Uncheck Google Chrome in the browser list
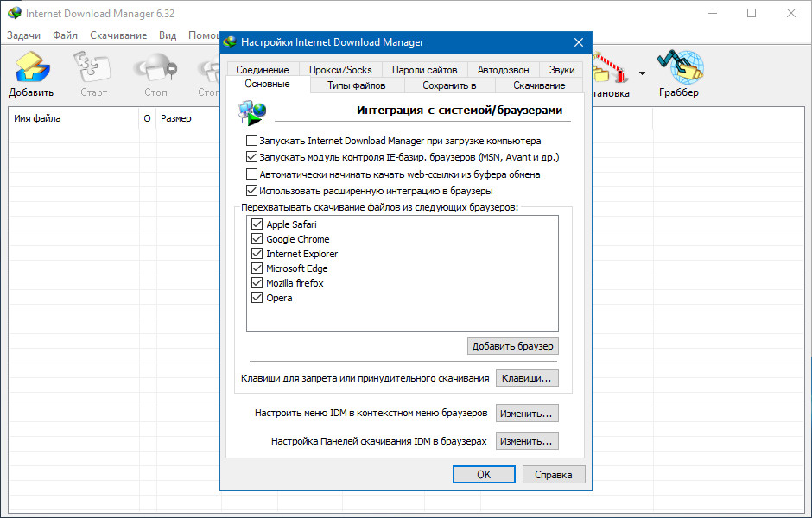This screenshot has height=518, width=812. [x=257, y=239]
